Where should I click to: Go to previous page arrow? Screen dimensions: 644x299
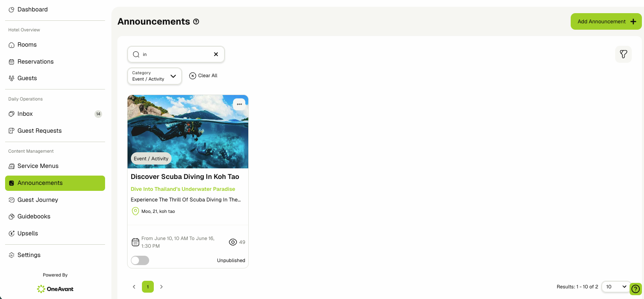coord(134,287)
